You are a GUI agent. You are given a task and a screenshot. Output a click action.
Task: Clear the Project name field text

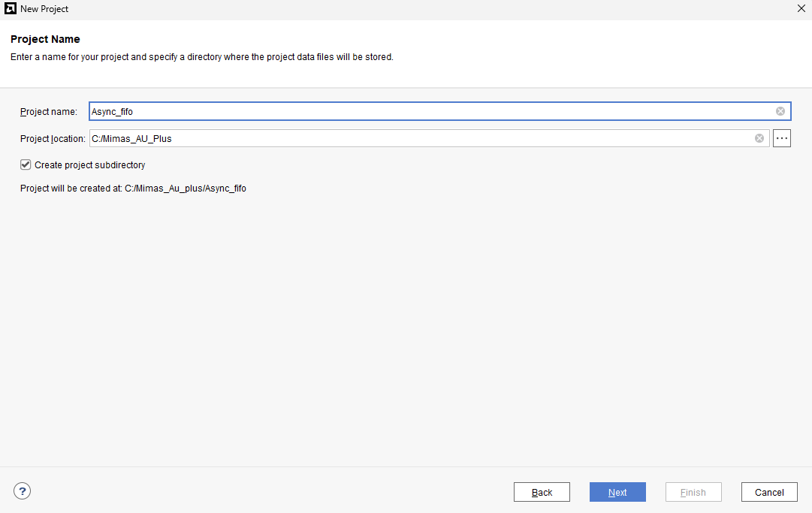(x=780, y=111)
